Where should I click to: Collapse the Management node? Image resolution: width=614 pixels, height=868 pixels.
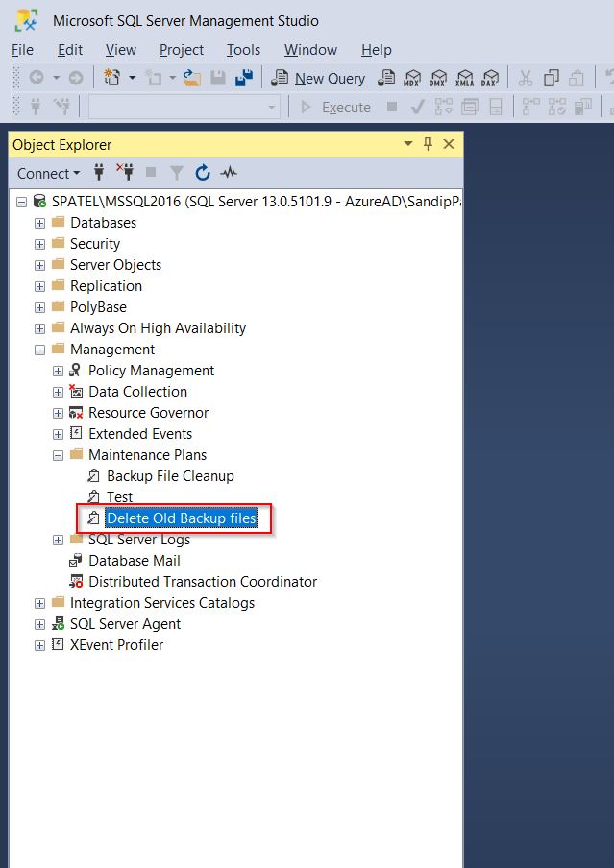coord(39,350)
